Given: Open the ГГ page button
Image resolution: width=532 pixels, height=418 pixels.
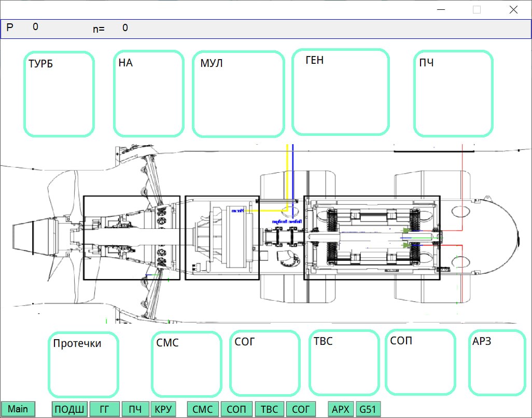Looking at the screenshot, I should (x=104, y=409).
